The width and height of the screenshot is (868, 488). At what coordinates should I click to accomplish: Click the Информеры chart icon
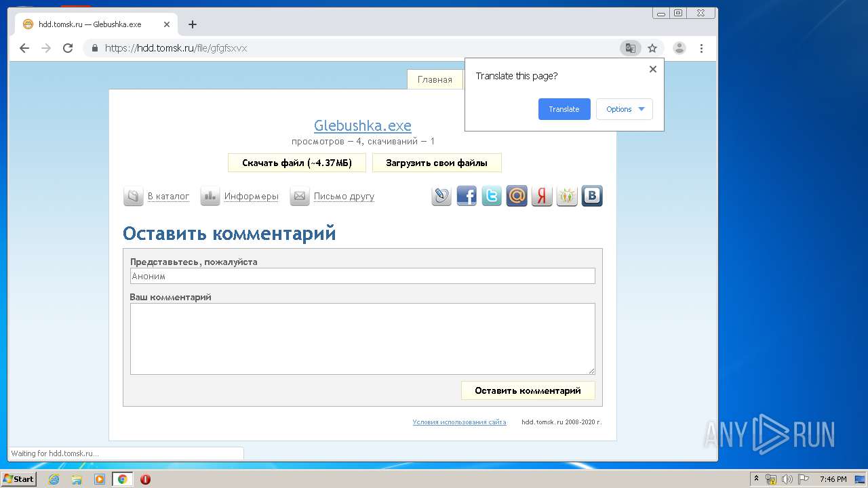(x=210, y=197)
